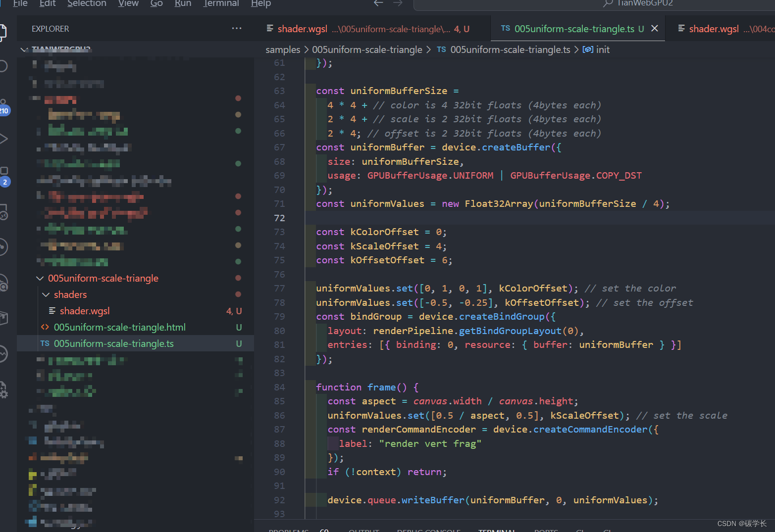
Task: Open Source Control view with 10 badge
Action: point(3,106)
